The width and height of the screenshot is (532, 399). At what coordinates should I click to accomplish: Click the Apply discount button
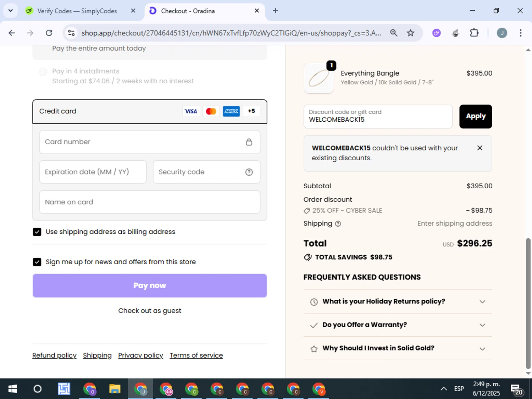click(476, 116)
